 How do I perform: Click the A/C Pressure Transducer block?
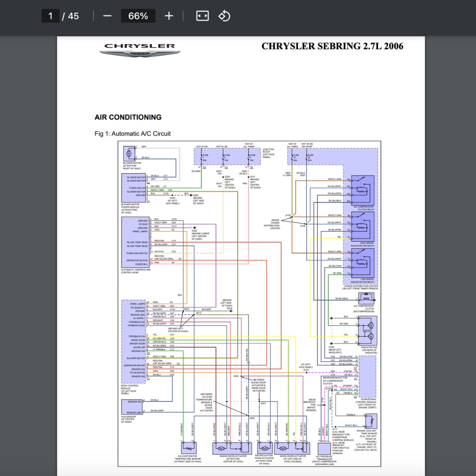coord(324,449)
